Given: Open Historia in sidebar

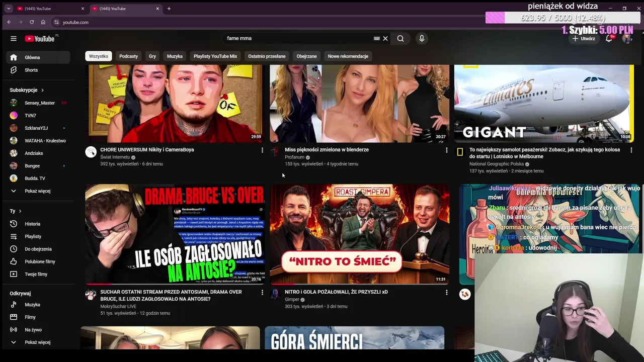Looking at the screenshot, I should (38, 224).
